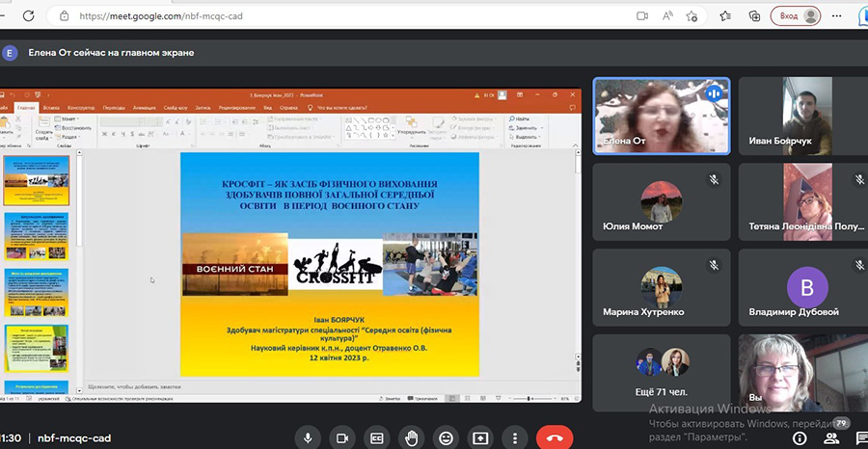Screen dimensions: 868x449
Task: Add page to browser favorites star
Action: (x=692, y=15)
